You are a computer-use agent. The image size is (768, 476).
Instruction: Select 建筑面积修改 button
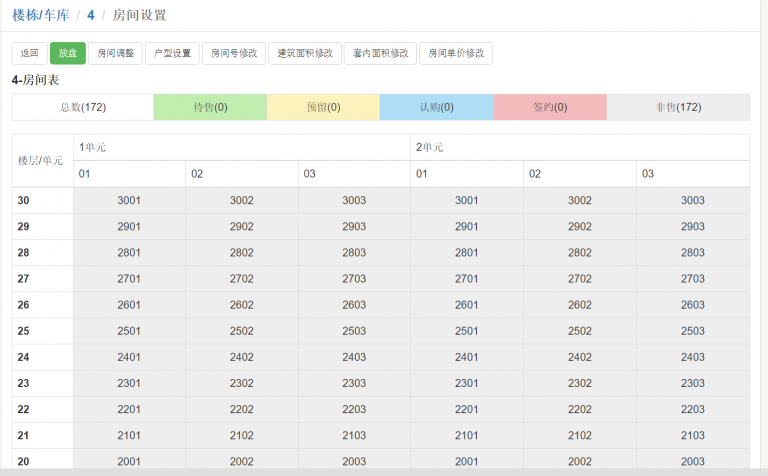pos(304,54)
